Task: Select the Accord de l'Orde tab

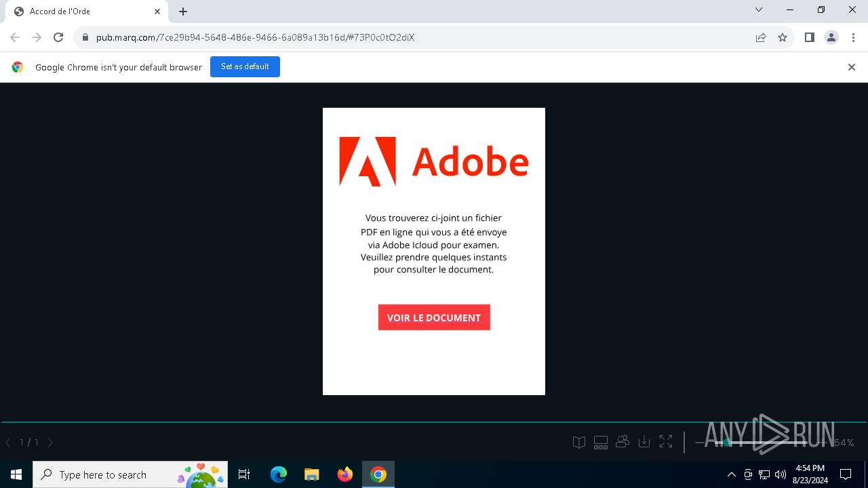Action: coord(85,12)
